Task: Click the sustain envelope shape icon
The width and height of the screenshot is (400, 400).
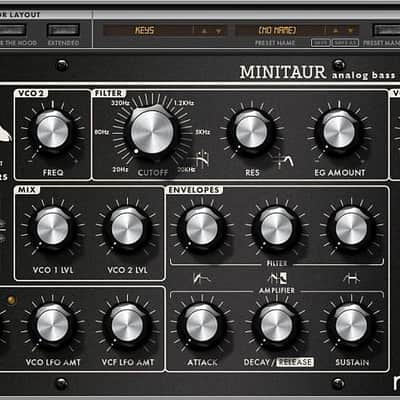Action: pos(352,278)
